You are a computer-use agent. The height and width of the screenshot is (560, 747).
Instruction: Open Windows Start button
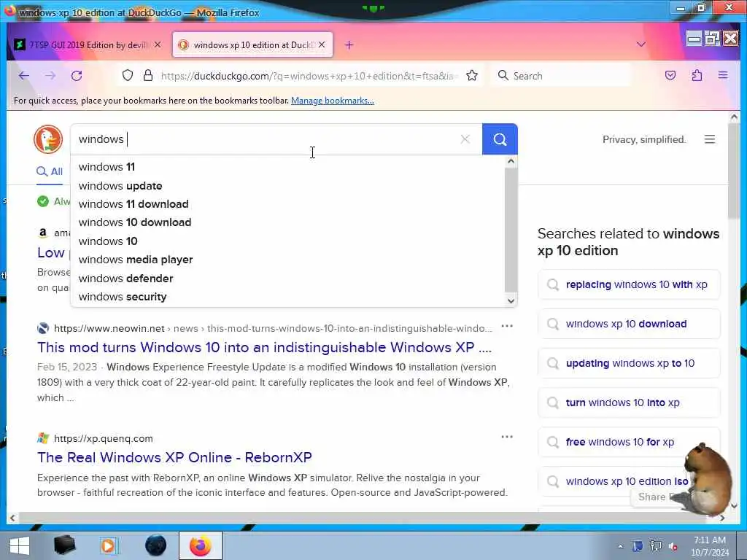pyautogui.click(x=19, y=545)
